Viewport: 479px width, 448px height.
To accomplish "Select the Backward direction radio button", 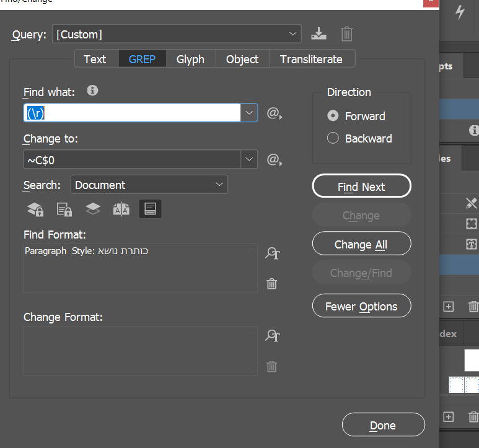I will point(333,138).
